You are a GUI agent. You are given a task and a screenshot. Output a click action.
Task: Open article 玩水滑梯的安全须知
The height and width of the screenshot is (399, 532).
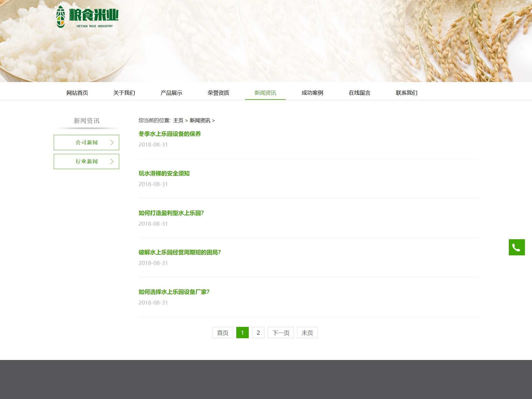click(164, 174)
